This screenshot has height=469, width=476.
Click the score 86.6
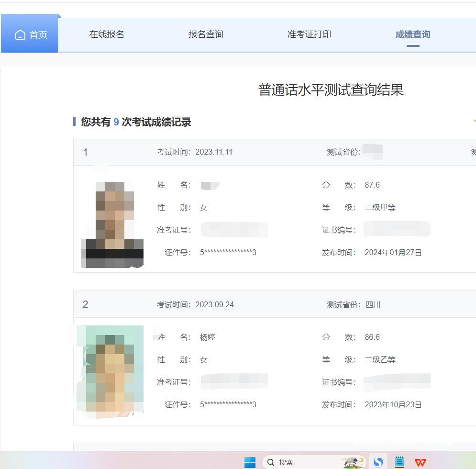pyautogui.click(x=372, y=337)
